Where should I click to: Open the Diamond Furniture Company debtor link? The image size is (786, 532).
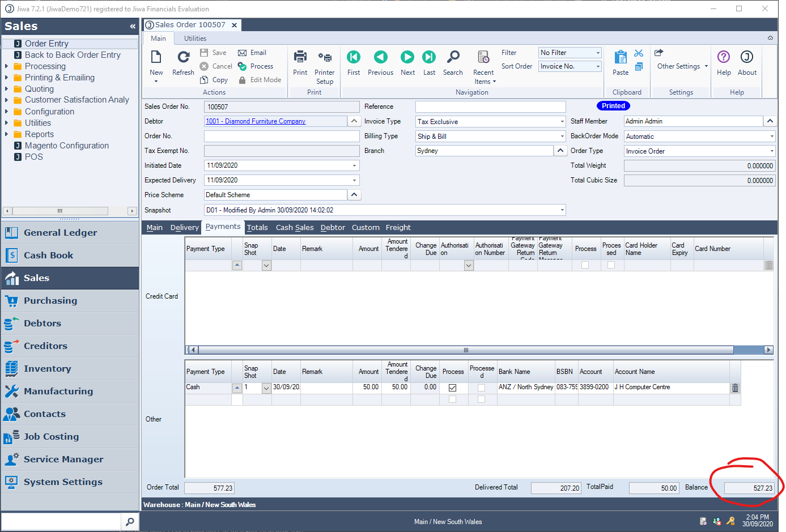[256, 121]
